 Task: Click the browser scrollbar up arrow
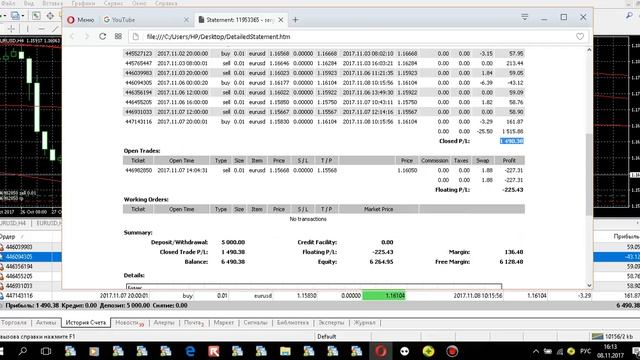589,50
